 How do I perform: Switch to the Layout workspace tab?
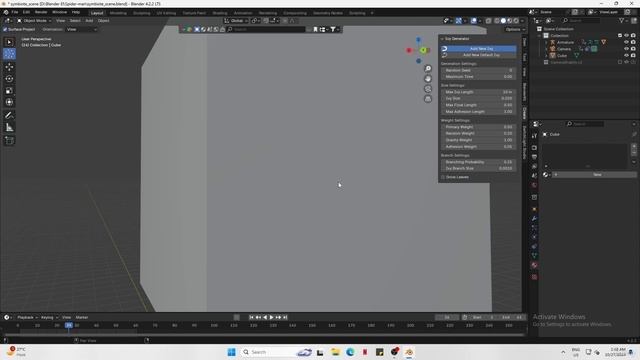click(97, 13)
